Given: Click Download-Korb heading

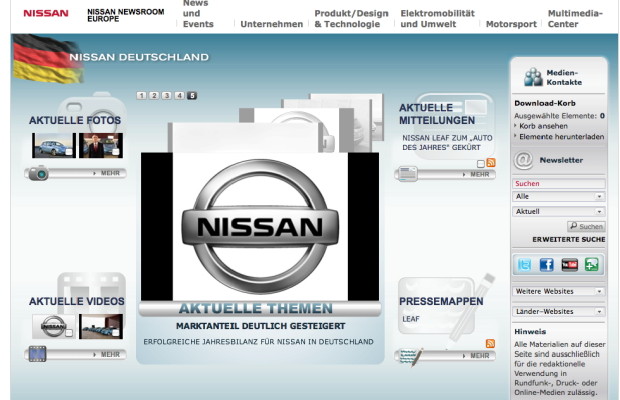Looking at the screenshot, I should [x=545, y=103].
